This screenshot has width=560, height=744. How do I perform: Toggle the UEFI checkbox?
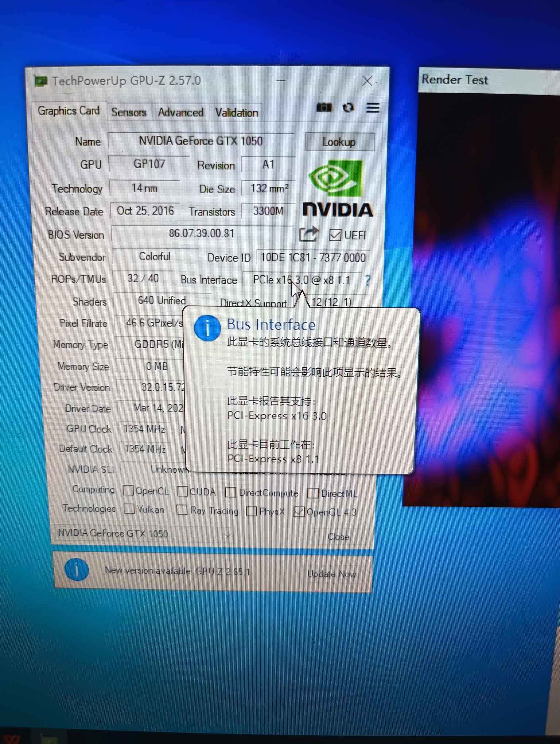click(x=335, y=235)
